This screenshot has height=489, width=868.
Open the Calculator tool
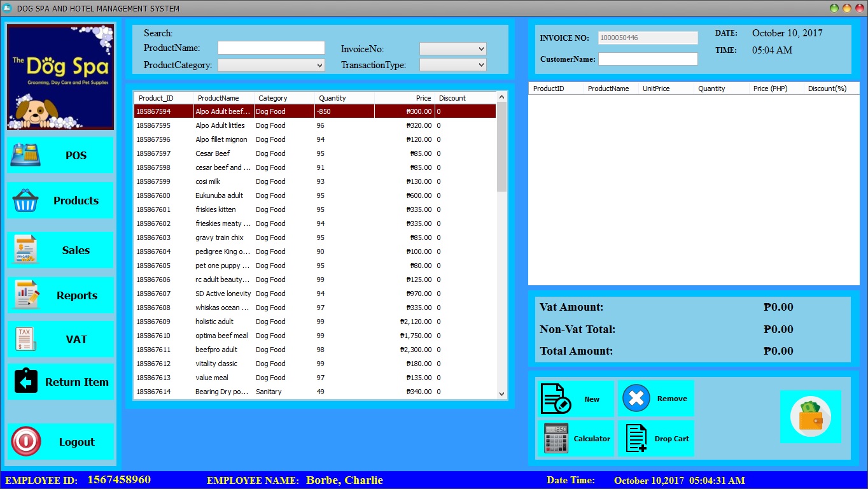(575, 438)
